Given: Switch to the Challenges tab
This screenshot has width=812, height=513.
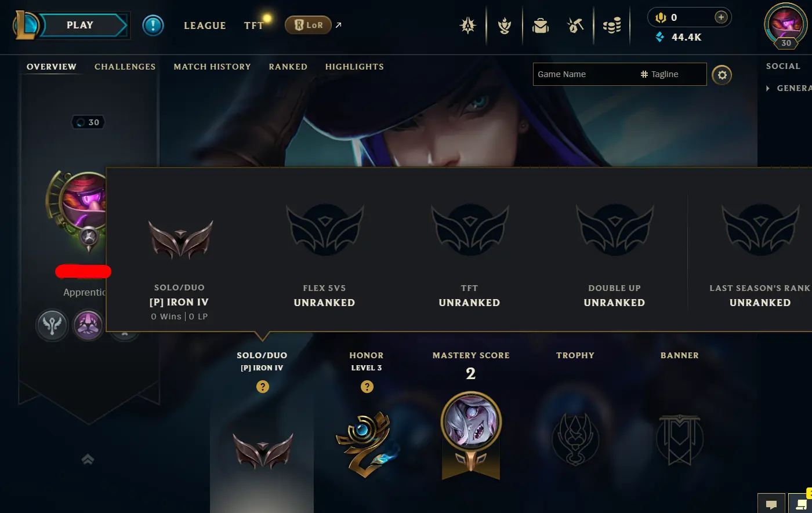Looking at the screenshot, I should pos(125,67).
